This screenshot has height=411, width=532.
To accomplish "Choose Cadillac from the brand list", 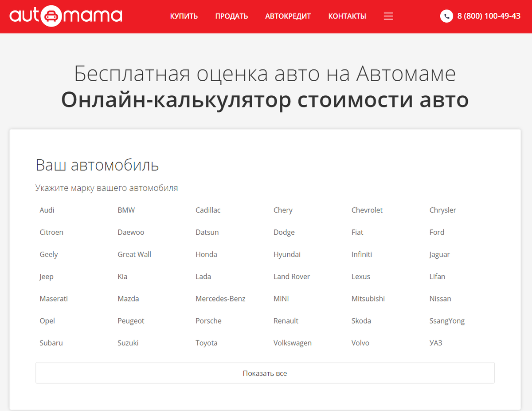I will (208, 210).
